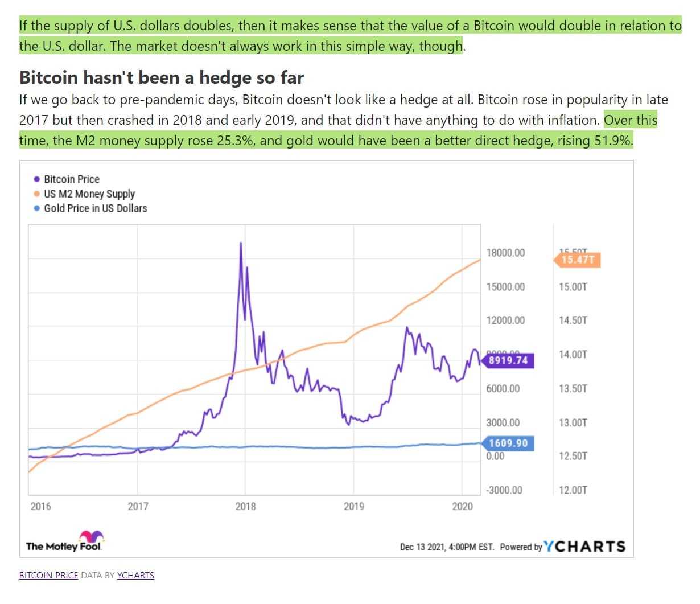Select the Bitcoin Price legend label
This screenshot has height=604, width=700.
[72, 179]
